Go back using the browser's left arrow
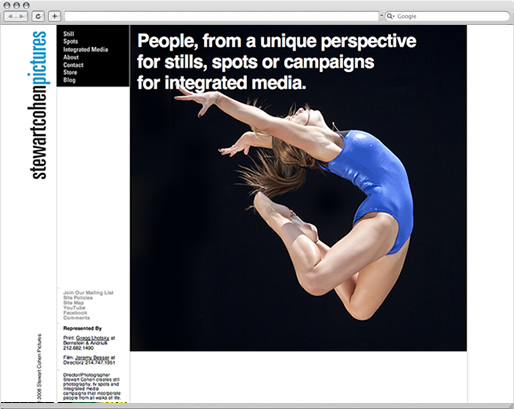The height and width of the screenshot is (409, 514). [x=10, y=16]
